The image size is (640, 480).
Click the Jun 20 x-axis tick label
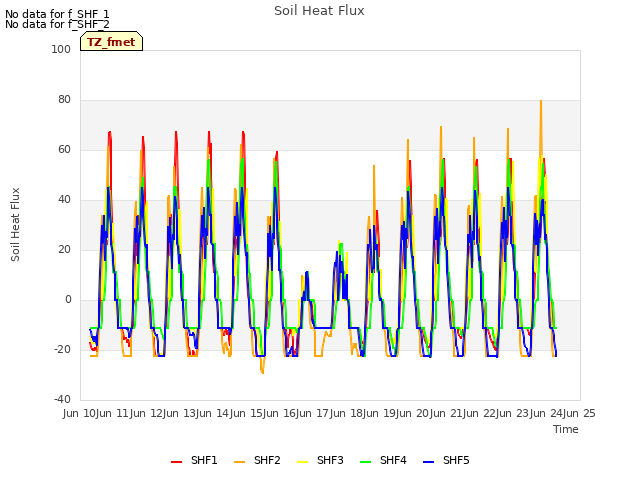pos(414,413)
